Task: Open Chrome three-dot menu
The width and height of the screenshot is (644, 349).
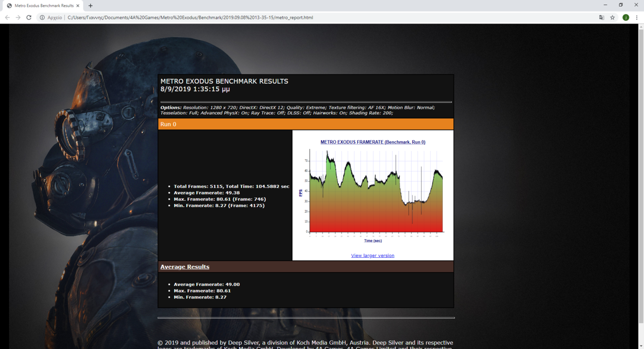Action: (x=636, y=17)
